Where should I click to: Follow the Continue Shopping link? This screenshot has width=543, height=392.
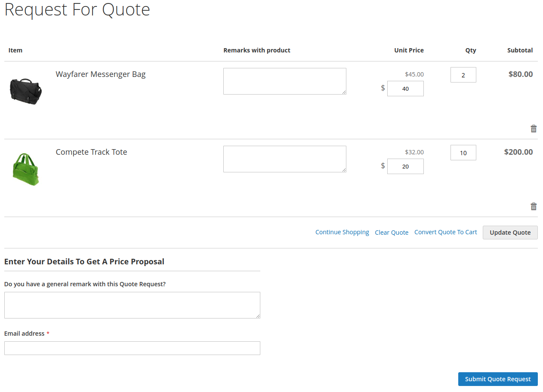click(342, 232)
